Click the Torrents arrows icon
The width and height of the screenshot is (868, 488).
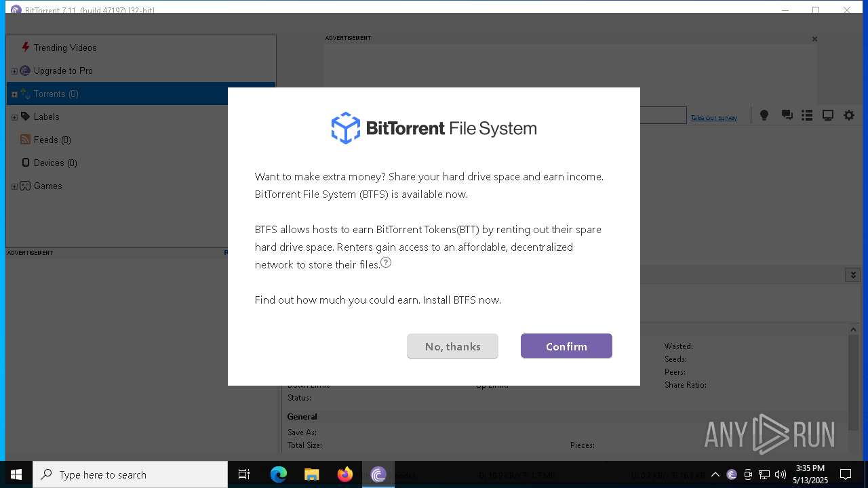[x=25, y=94]
